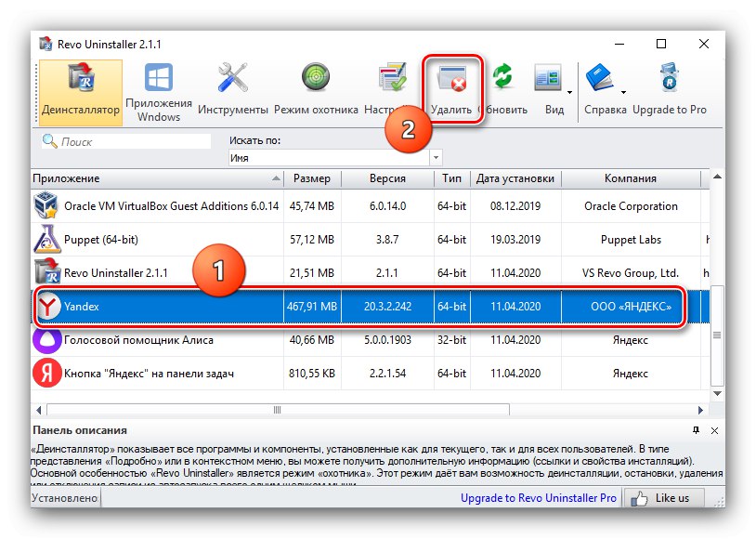Open the Искать по Имя combo box

[335, 158]
